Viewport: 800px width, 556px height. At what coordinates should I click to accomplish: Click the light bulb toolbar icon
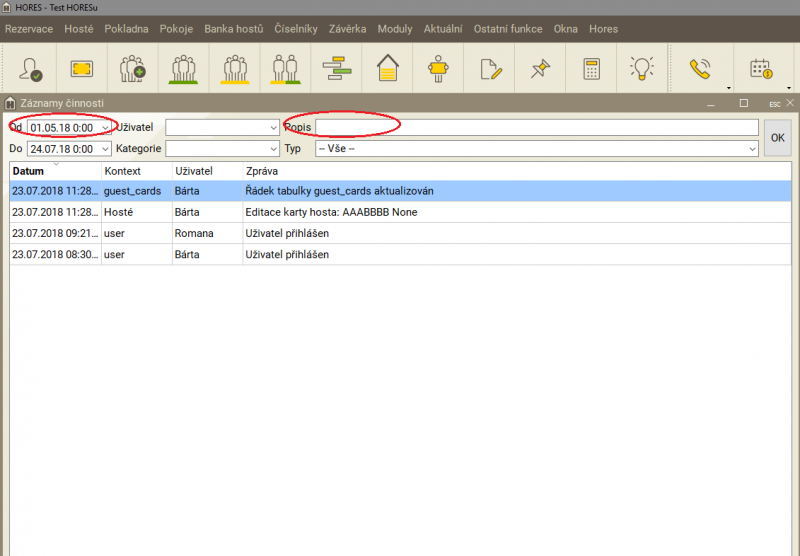point(642,69)
